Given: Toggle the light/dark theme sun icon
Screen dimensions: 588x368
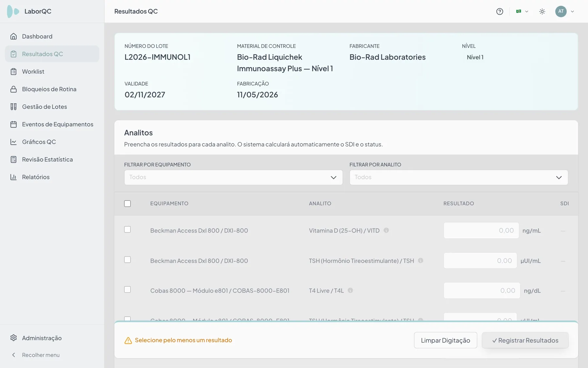Looking at the screenshot, I should tap(542, 11).
